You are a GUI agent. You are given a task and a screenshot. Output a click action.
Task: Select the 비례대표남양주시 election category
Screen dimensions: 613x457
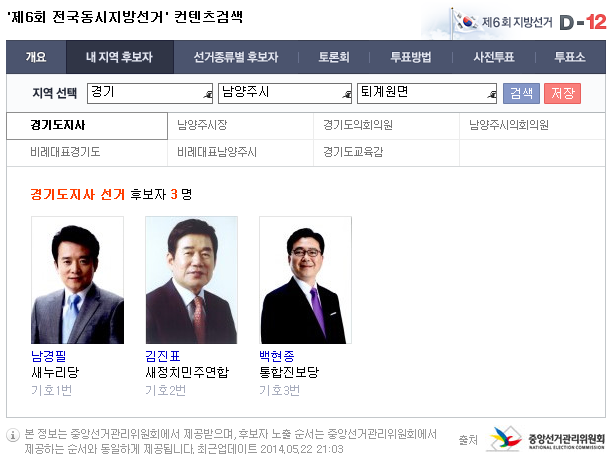(x=240, y=152)
